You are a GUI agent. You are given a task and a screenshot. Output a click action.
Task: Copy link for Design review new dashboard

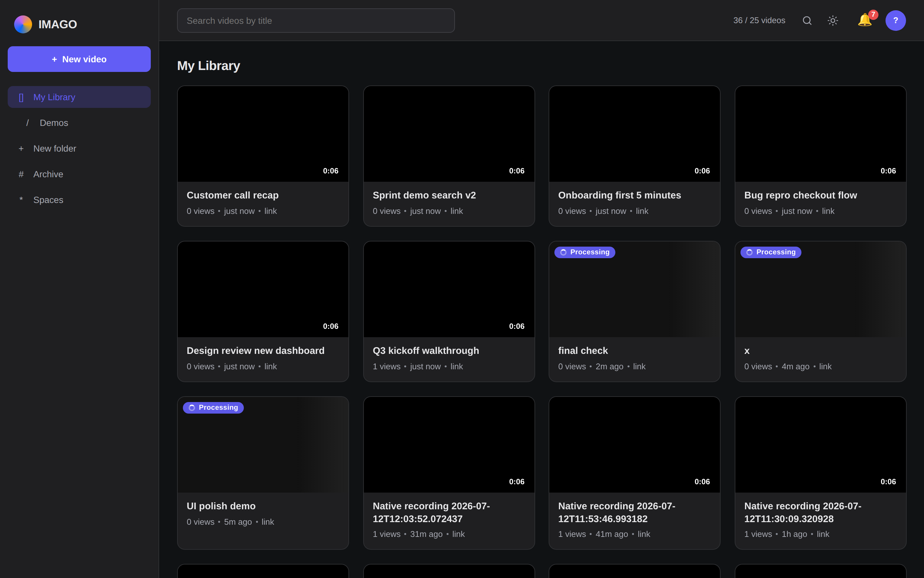(270, 366)
